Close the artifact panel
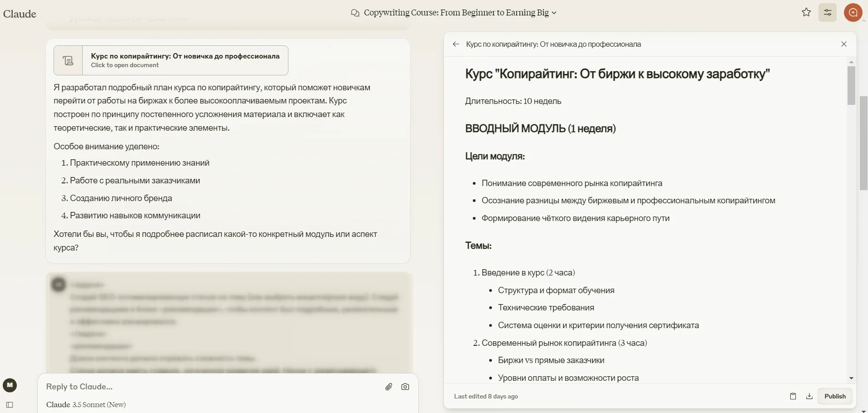The image size is (868, 413). pyautogui.click(x=844, y=44)
